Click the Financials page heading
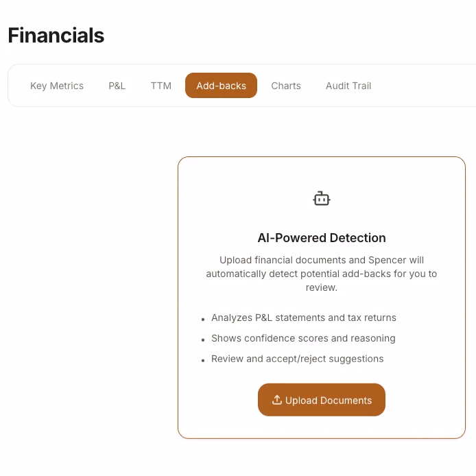Viewport: 476px width, 476px height. click(x=56, y=35)
